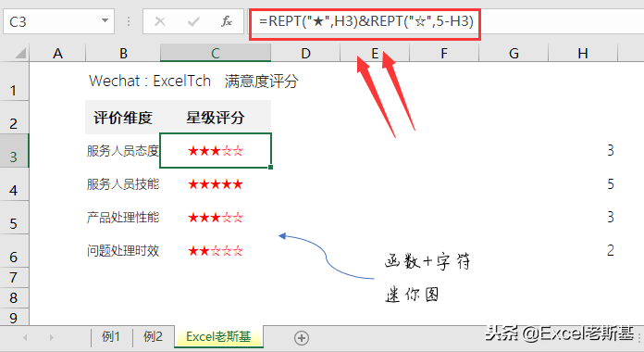The height and width of the screenshot is (352, 644).
Task: Select row 4 header
Action: (x=14, y=184)
